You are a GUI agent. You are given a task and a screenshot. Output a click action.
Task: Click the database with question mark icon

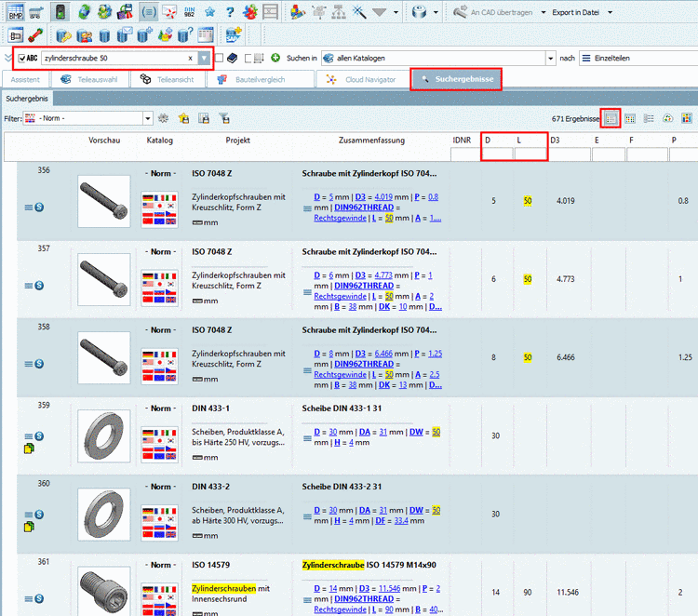click(185, 34)
